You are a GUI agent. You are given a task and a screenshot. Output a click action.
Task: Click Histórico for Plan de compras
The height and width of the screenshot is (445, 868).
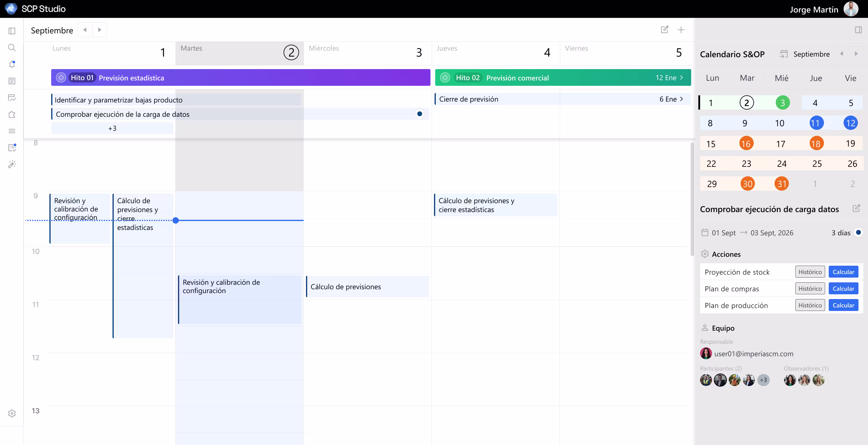pyautogui.click(x=810, y=289)
